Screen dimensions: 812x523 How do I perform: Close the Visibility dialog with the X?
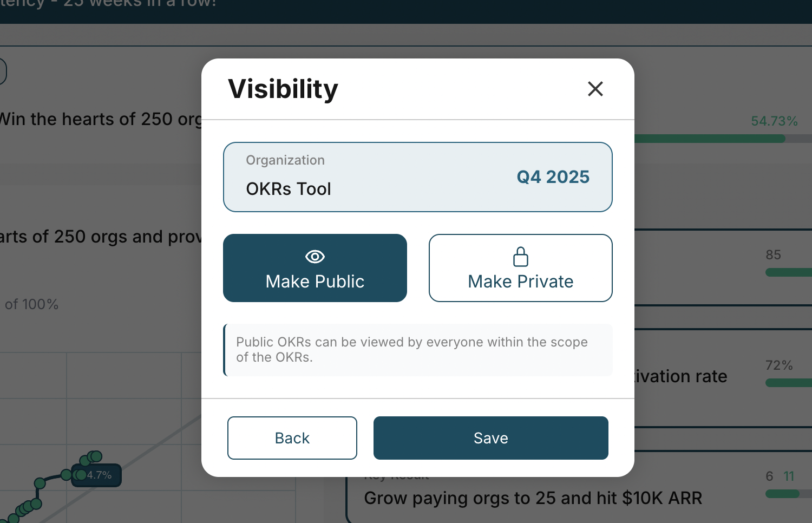pos(595,88)
